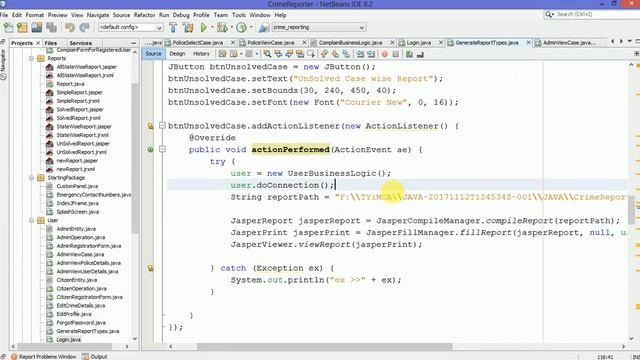
Task: Click the Output button in status bar
Action: [94, 356]
